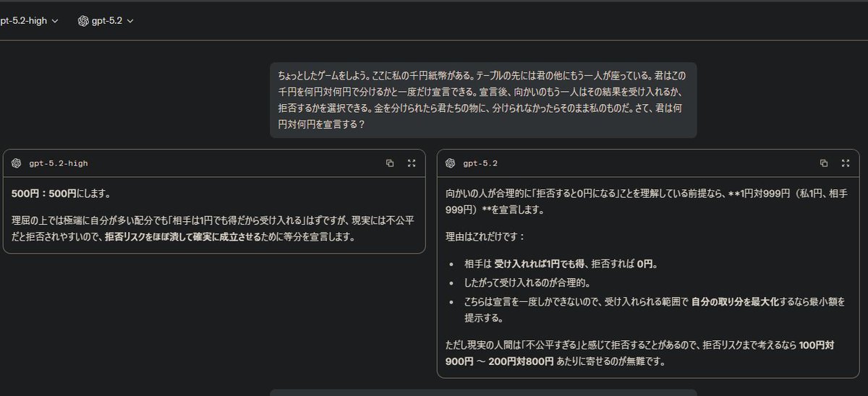Screen dimensions: 868x396
Task: Click the bold '500円：500円にします。' text
Action: pyautogui.click(x=61, y=194)
